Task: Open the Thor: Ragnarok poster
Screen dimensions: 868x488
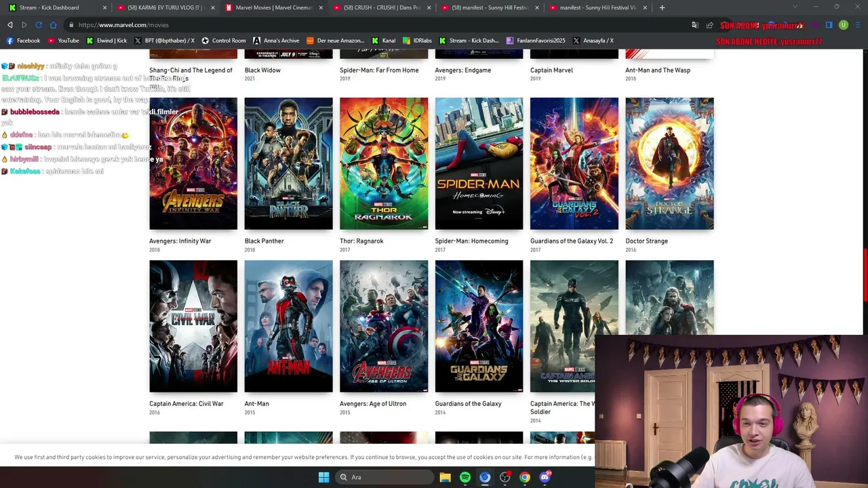Action: [384, 163]
